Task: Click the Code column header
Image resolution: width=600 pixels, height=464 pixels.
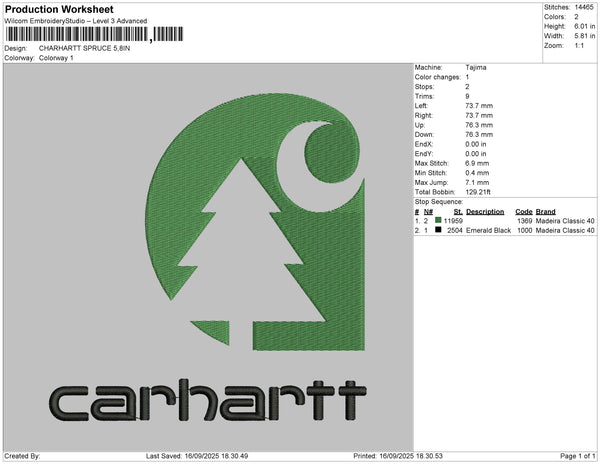Action: click(524, 212)
